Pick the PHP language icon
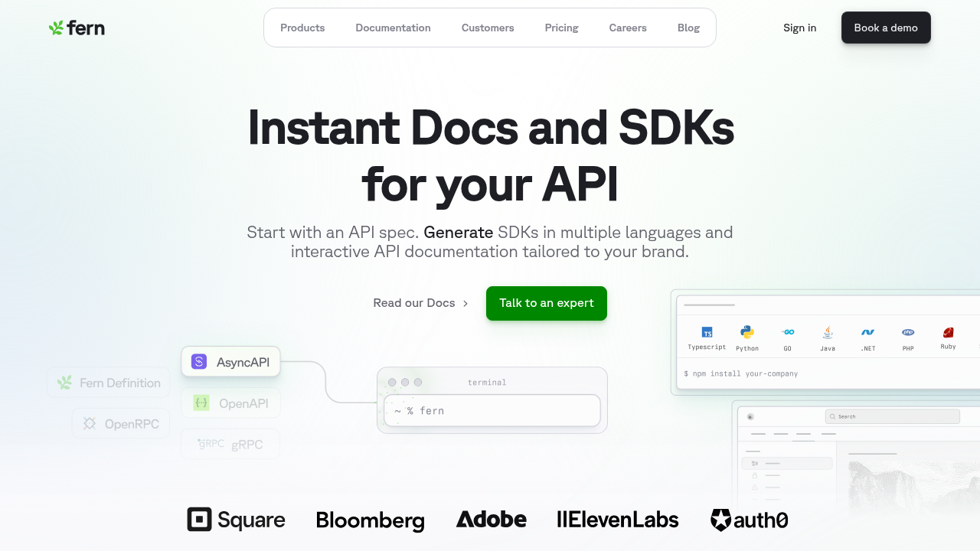 coord(908,332)
